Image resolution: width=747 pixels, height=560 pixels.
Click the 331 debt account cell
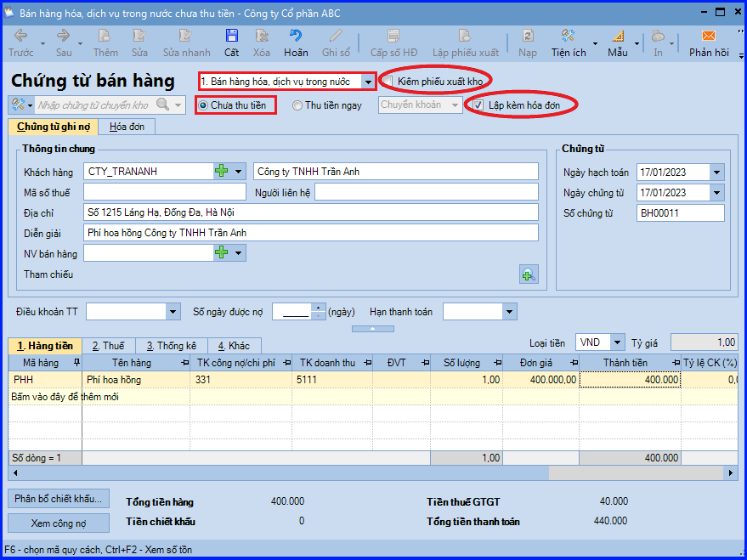(241, 380)
